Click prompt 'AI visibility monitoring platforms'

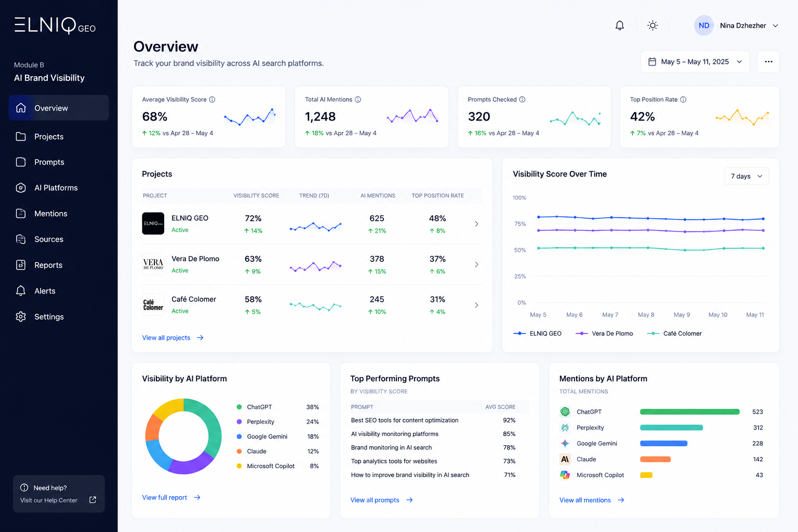point(395,434)
